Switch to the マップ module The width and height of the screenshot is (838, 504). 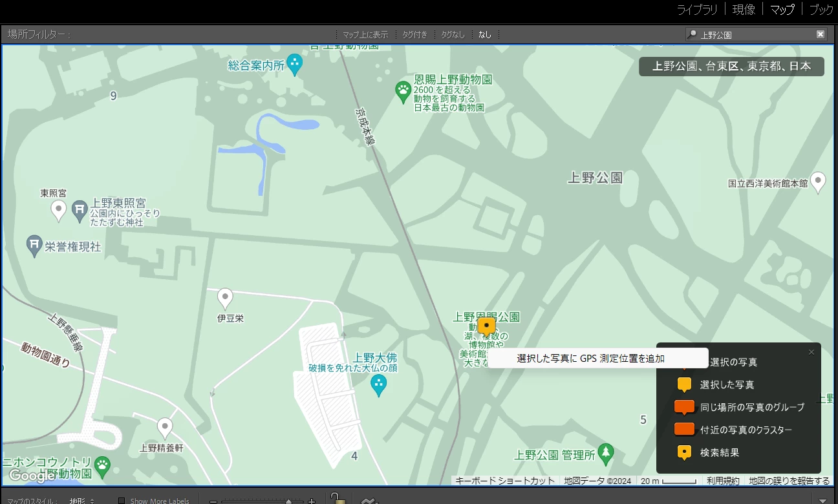click(x=782, y=10)
